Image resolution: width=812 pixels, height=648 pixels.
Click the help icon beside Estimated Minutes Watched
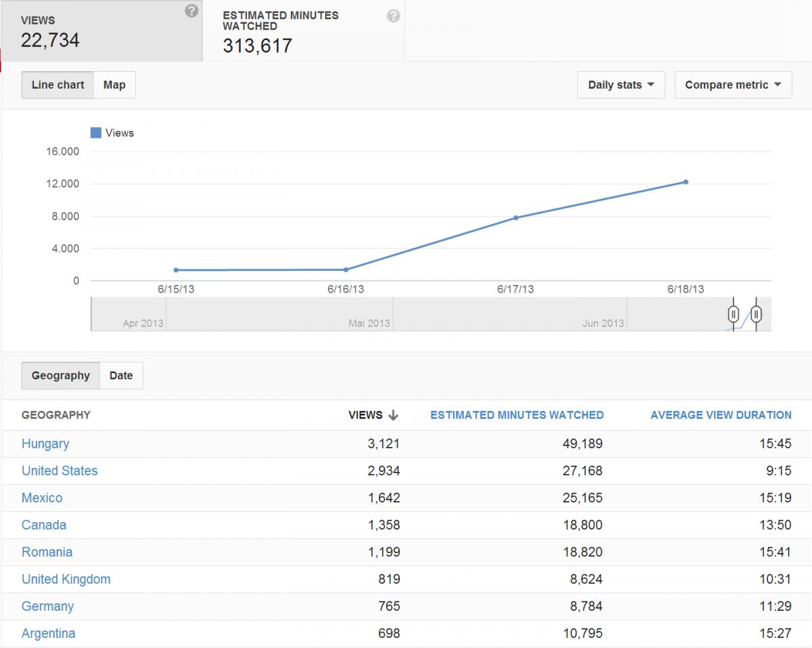393,16
